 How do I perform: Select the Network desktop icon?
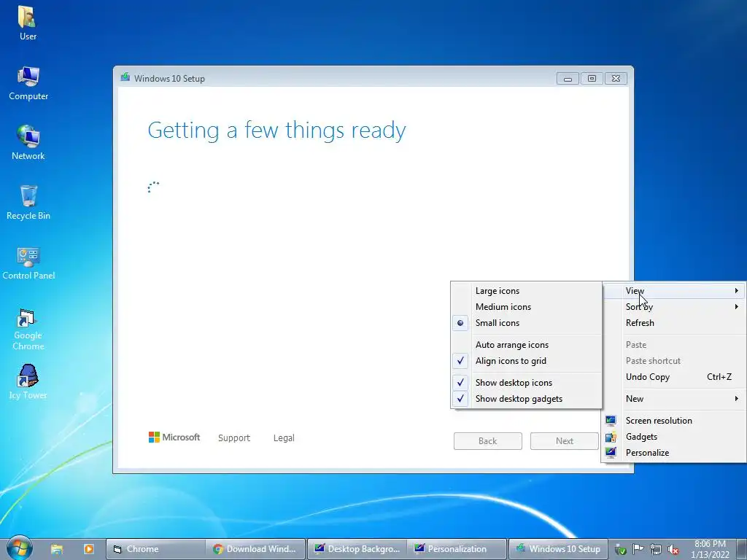tap(28, 142)
